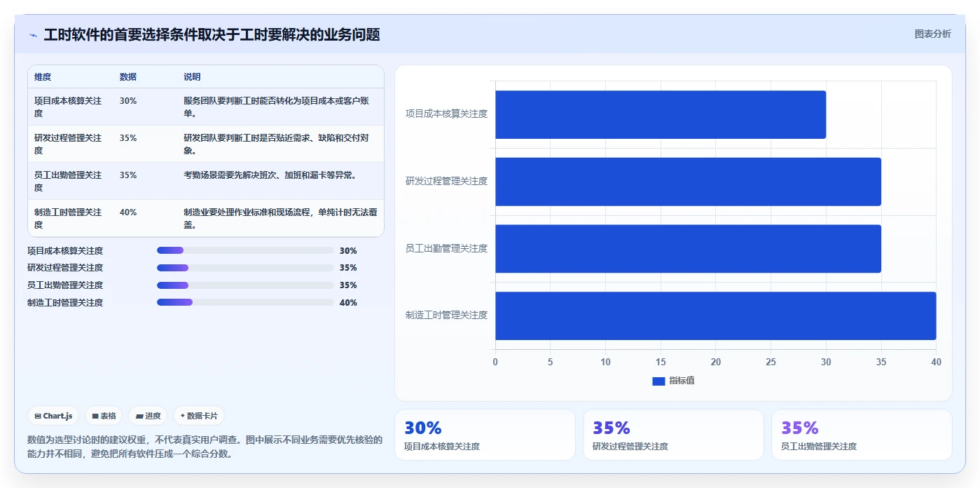This screenshot has width=980, height=488.
Task: Click the 30% cell in the table
Action: 128,101
